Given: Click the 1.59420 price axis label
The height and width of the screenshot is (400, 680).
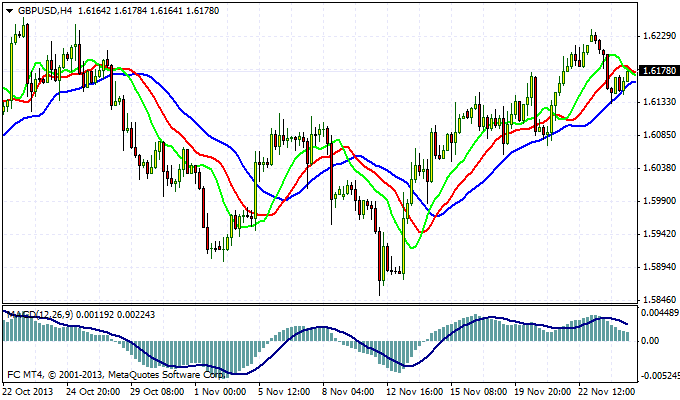Looking at the screenshot, I should coord(658,234).
